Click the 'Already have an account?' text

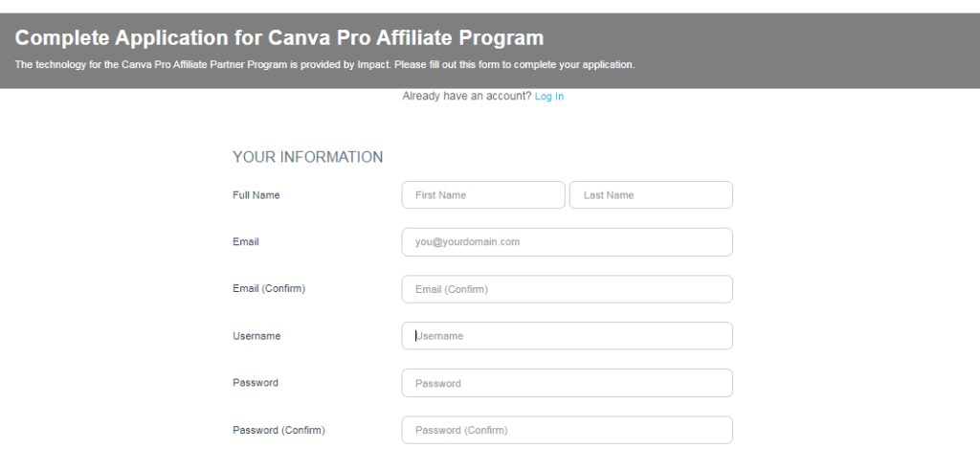click(x=466, y=97)
